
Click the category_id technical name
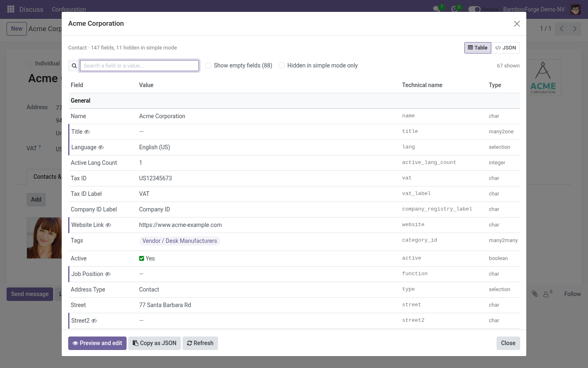point(419,240)
